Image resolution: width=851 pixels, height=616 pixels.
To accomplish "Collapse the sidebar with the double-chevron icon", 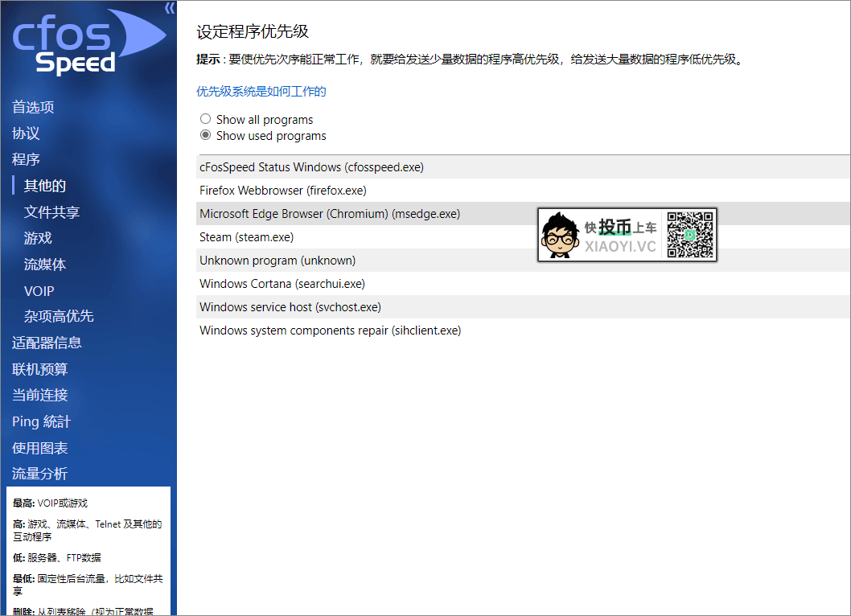I will pos(170,8).
